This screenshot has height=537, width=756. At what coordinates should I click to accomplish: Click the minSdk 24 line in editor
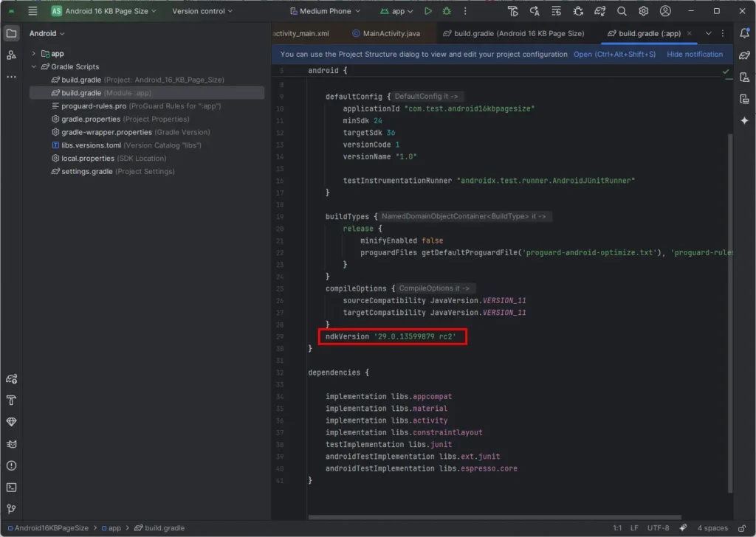[x=362, y=120]
